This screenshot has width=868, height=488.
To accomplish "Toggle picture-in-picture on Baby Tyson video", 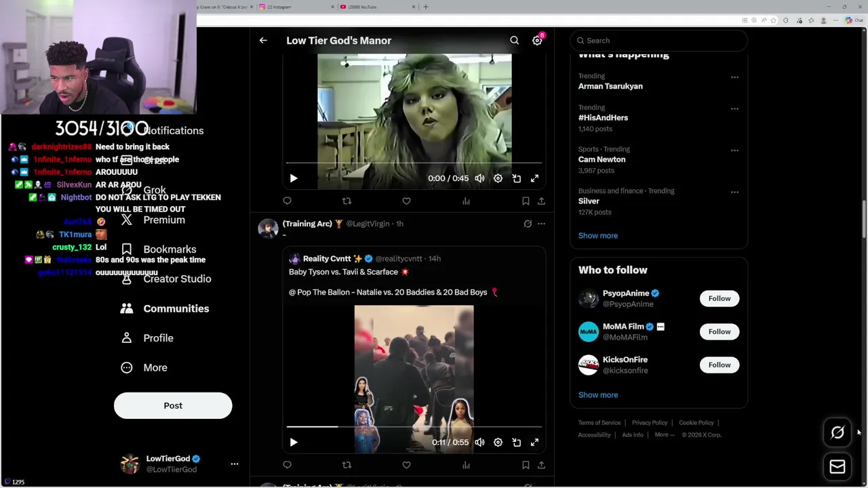I will click(x=517, y=442).
